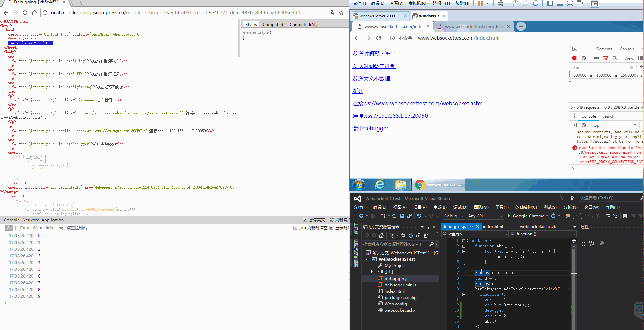
Task: Select inspect element picker in DevTools
Action: click(x=574, y=49)
